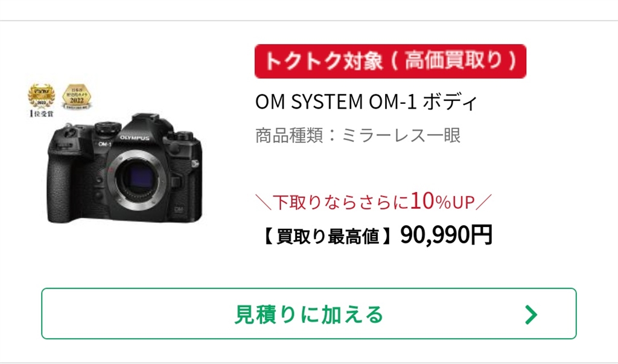Click the green chevron arrow icon
The width and height of the screenshot is (618, 364).
click(531, 315)
